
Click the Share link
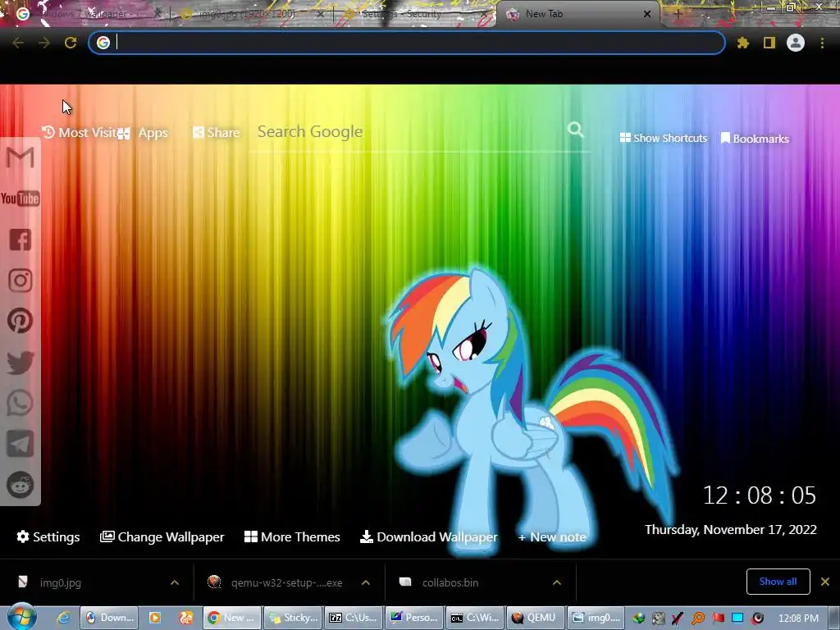pos(217,132)
